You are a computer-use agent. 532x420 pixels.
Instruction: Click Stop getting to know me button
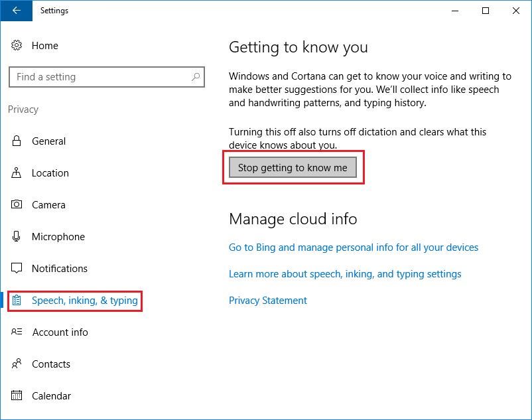pos(293,168)
